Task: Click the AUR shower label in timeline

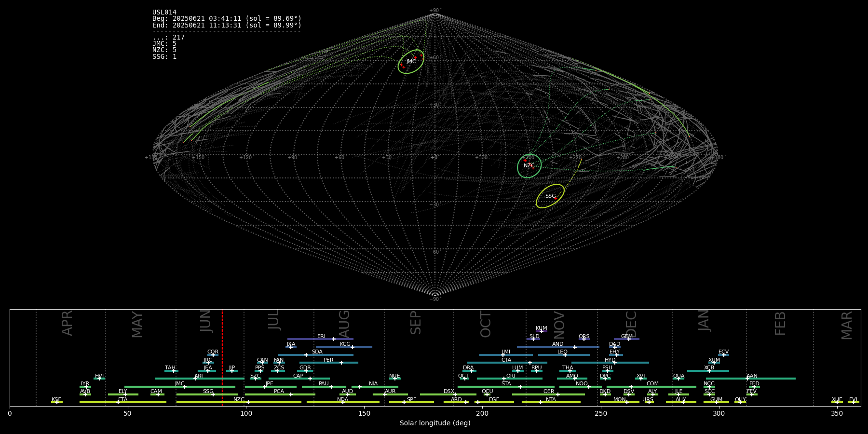Action: [390, 392]
